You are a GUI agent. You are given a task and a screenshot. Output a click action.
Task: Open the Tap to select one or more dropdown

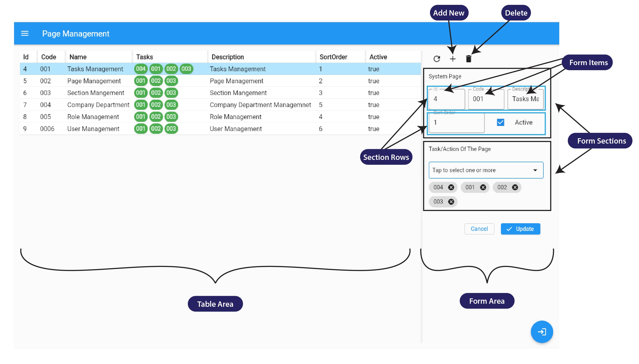click(x=485, y=170)
